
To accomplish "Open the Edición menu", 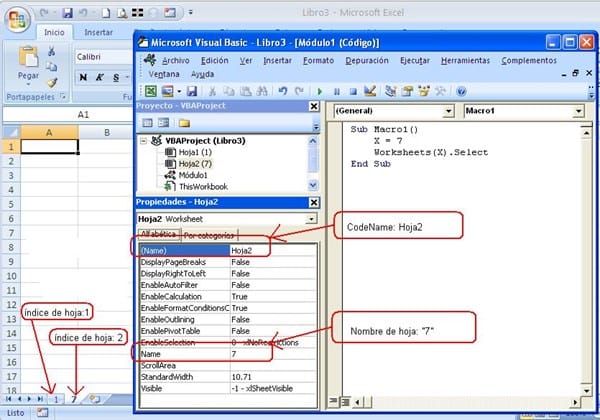I will pyautogui.click(x=215, y=60).
